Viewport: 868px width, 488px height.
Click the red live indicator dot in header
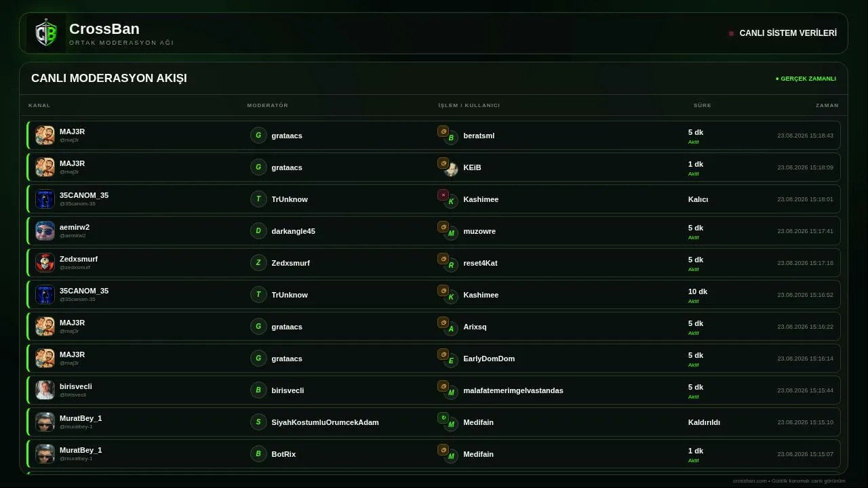coord(731,33)
